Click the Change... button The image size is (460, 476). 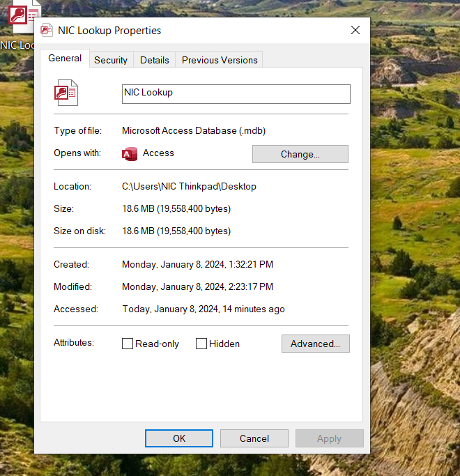pyautogui.click(x=300, y=154)
